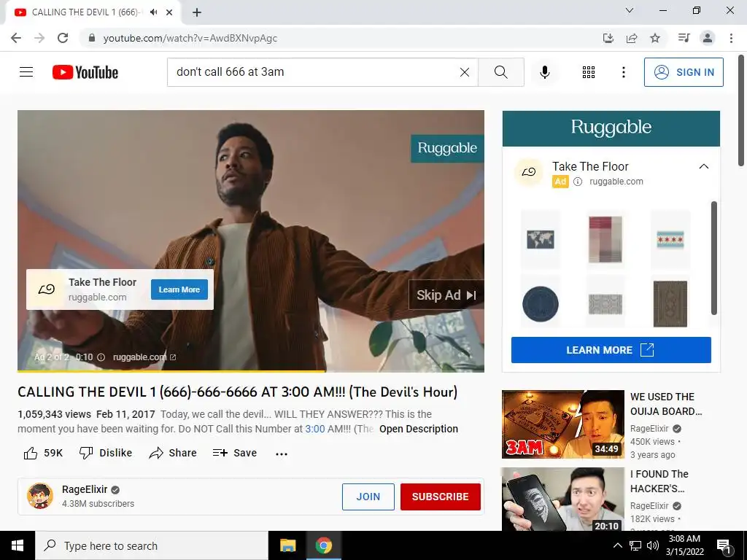
Task: Click the address bar URL
Action: pyautogui.click(x=190, y=38)
